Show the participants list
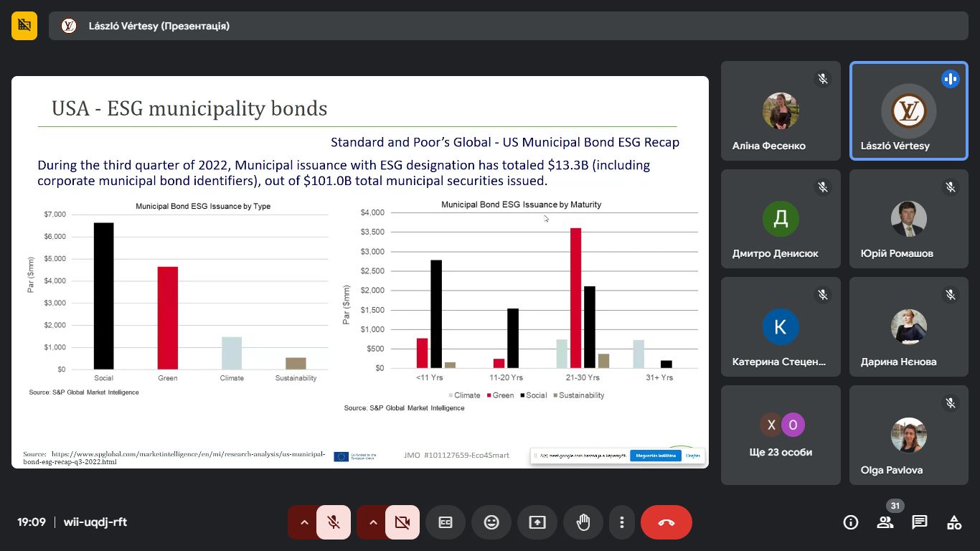The image size is (980, 551). (885, 522)
